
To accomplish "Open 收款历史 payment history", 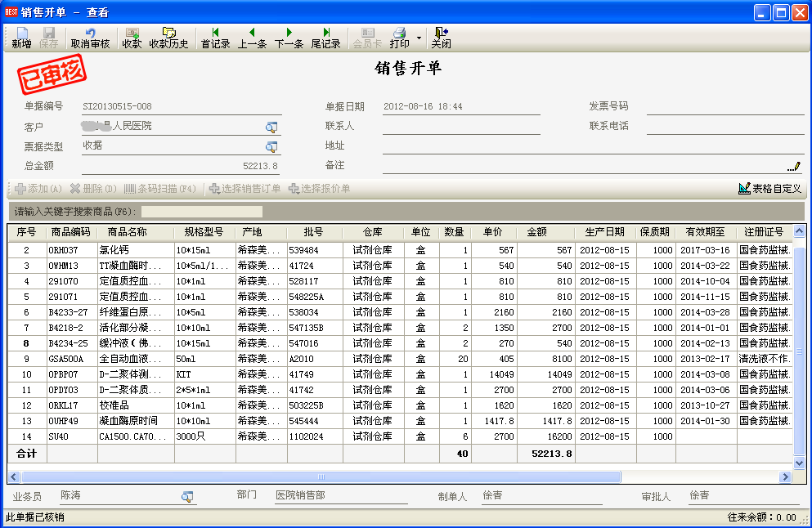I will [x=168, y=38].
